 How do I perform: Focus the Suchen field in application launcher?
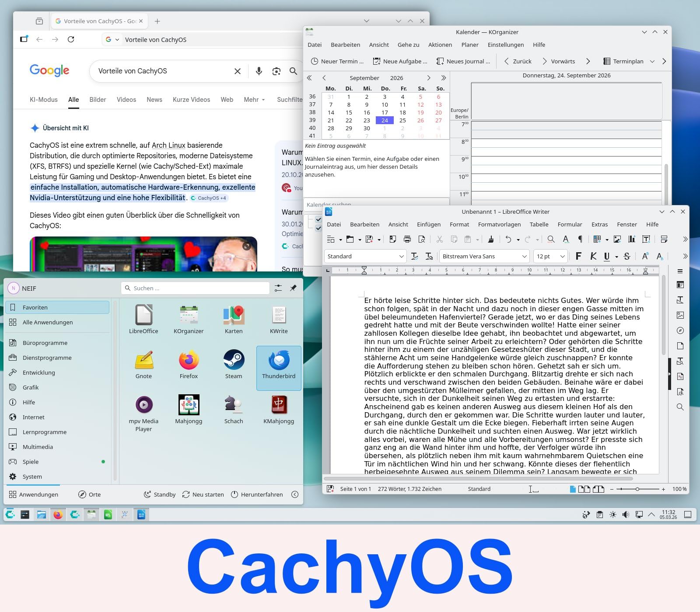point(195,288)
